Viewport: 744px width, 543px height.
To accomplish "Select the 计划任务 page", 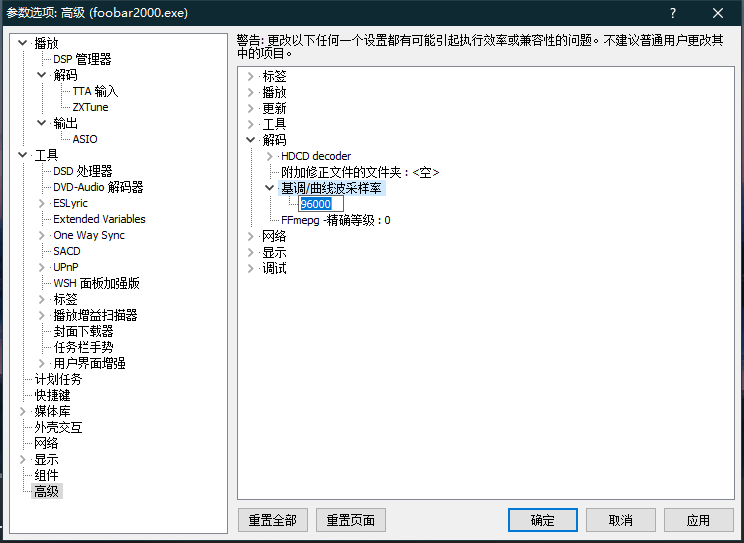I will click(58, 379).
